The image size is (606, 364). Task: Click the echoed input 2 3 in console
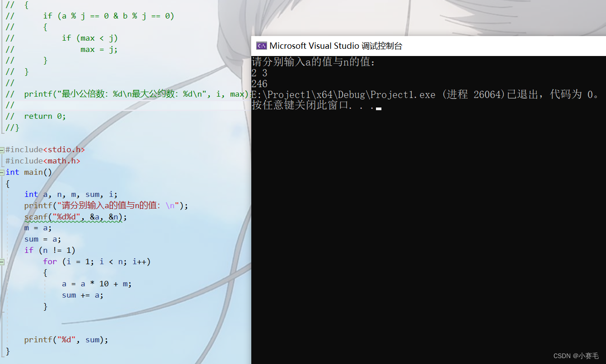click(x=259, y=73)
